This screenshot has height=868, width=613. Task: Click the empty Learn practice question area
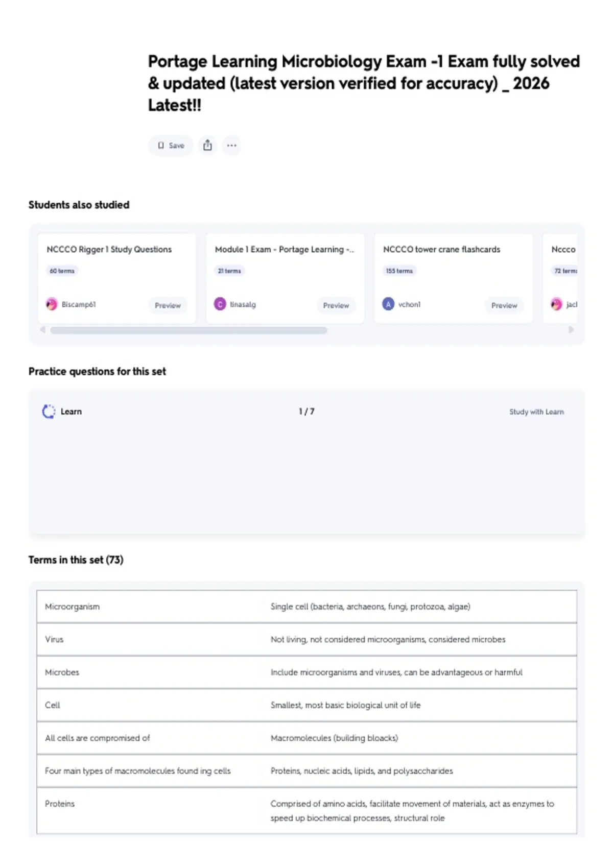(306, 475)
